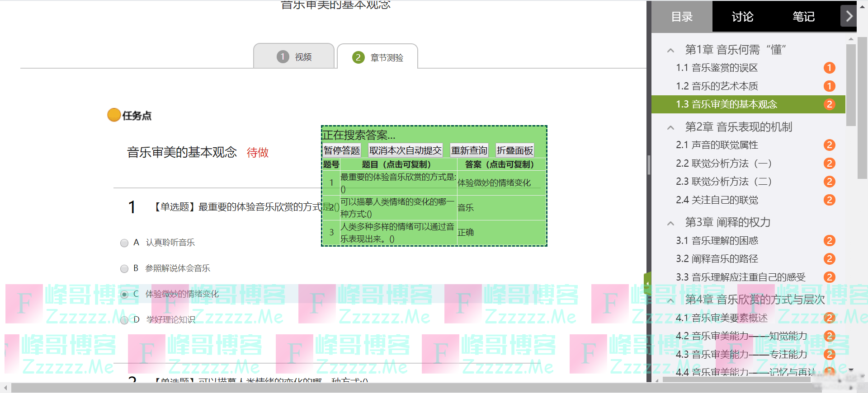Click the orange badge next to 2.1 声音的联觉属性
868x393 pixels.
pyautogui.click(x=829, y=145)
